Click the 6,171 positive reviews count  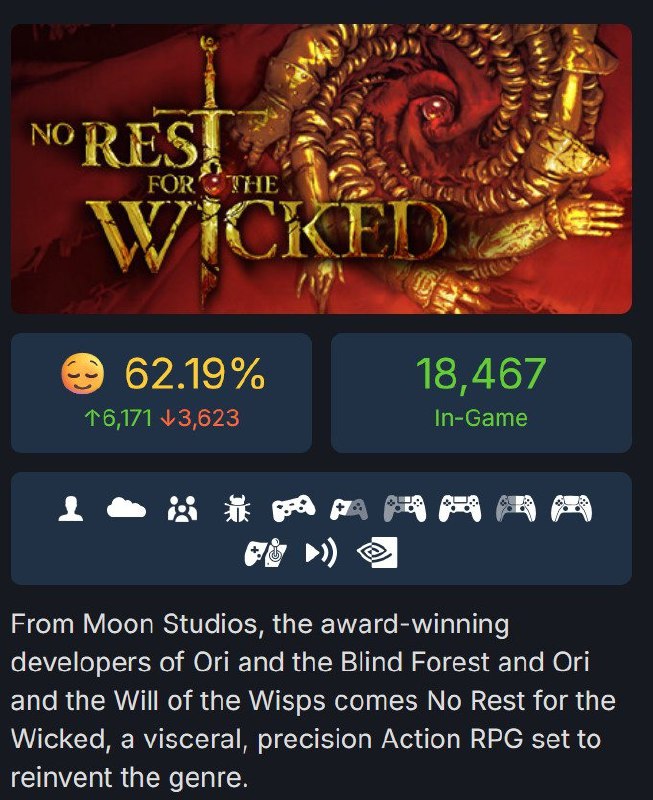pos(118,418)
